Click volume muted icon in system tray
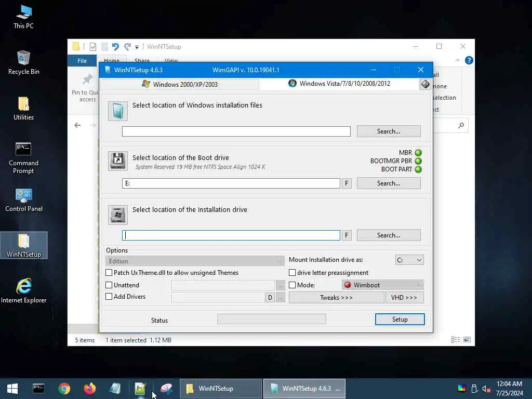The image size is (532, 399). pyautogui.click(x=486, y=389)
